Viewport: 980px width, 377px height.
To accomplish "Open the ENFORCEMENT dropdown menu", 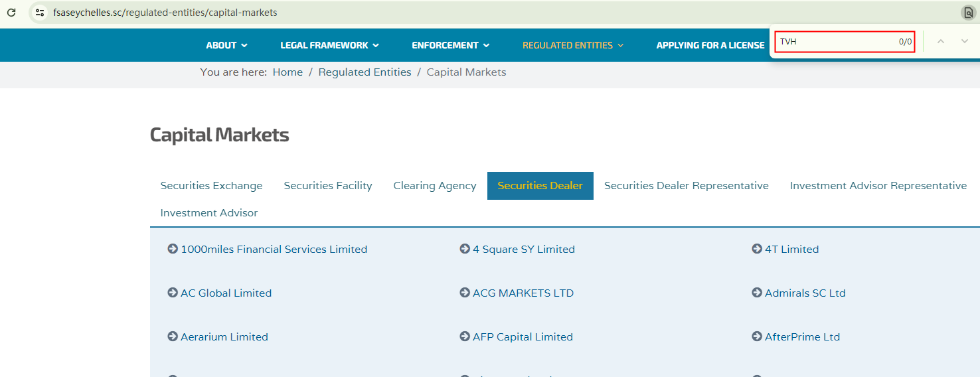I will (x=450, y=45).
